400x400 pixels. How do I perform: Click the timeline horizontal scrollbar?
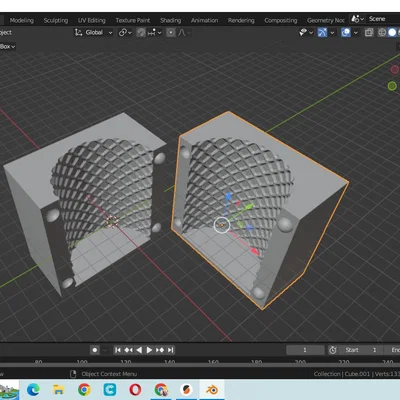pyautogui.click(x=200, y=366)
